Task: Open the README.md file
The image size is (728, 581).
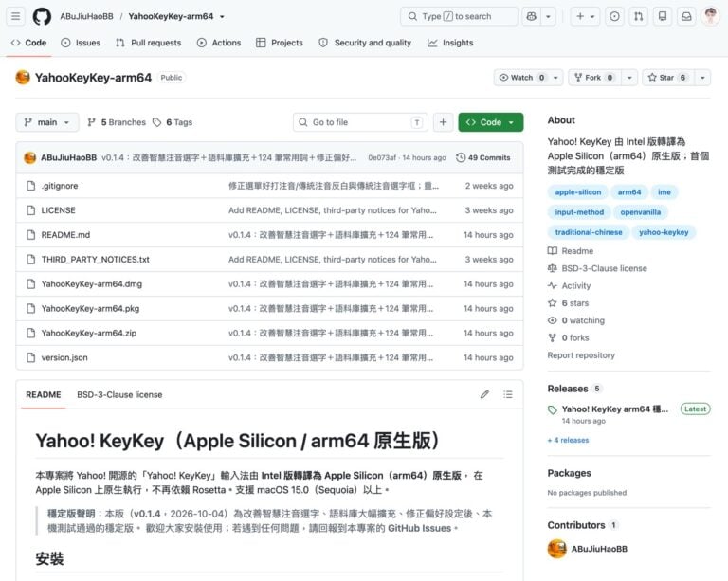Action: coord(65,235)
